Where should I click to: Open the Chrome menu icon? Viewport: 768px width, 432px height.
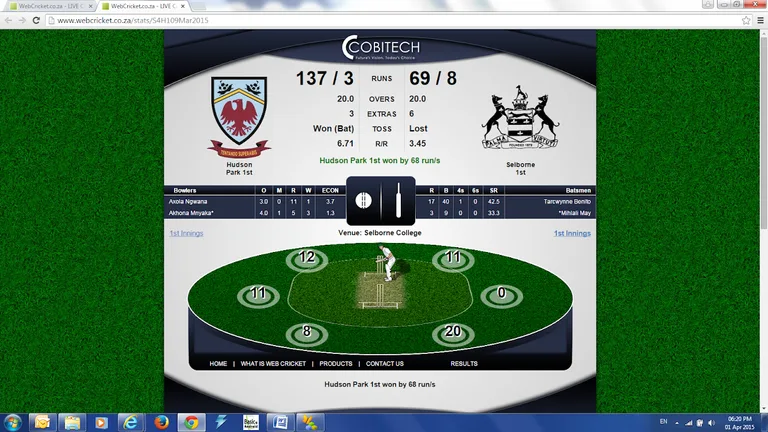coord(760,20)
